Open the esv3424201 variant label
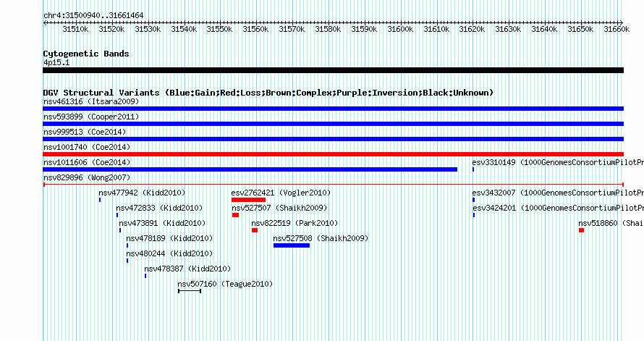Viewport: 644px width, 341px height. coord(558,208)
